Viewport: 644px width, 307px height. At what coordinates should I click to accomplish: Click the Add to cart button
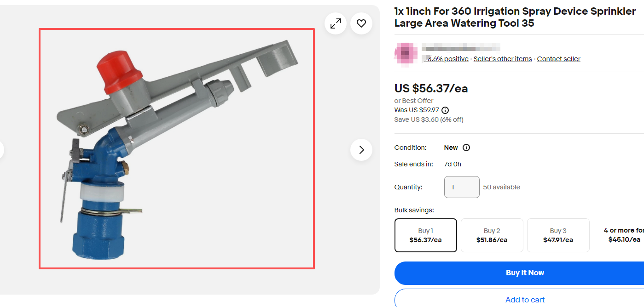[524, 300]
